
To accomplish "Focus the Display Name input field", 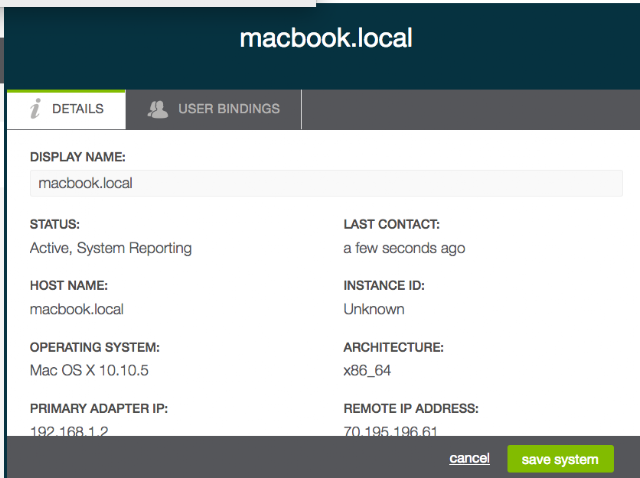I will [326, 183].
